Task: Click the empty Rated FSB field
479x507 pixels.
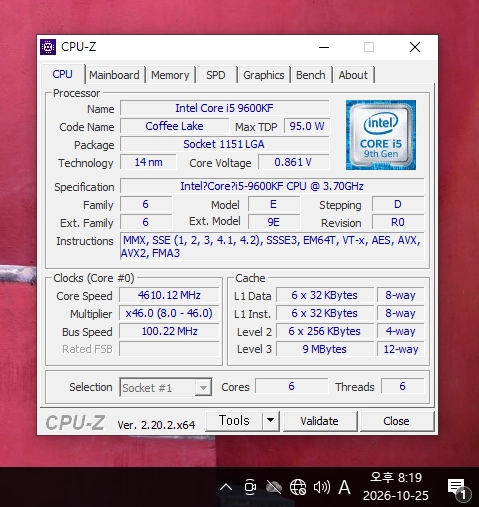Action: tap(169, 349)
